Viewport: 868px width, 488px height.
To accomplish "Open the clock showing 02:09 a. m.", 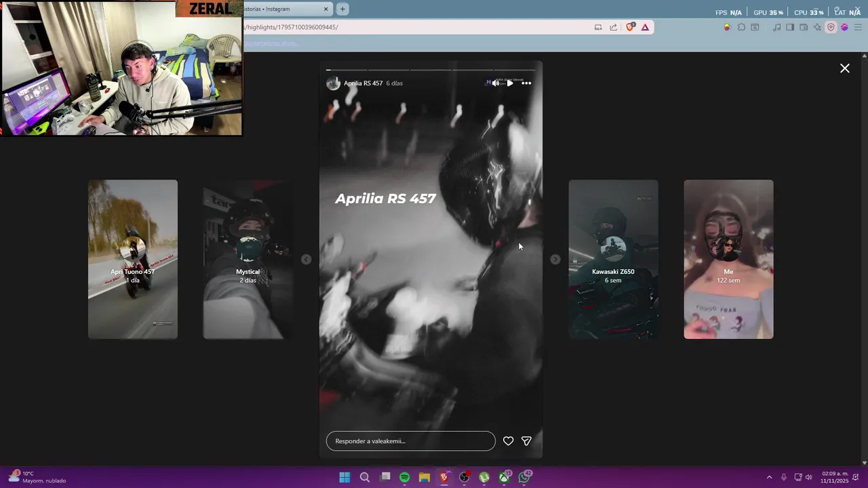I will pos(835,477).
